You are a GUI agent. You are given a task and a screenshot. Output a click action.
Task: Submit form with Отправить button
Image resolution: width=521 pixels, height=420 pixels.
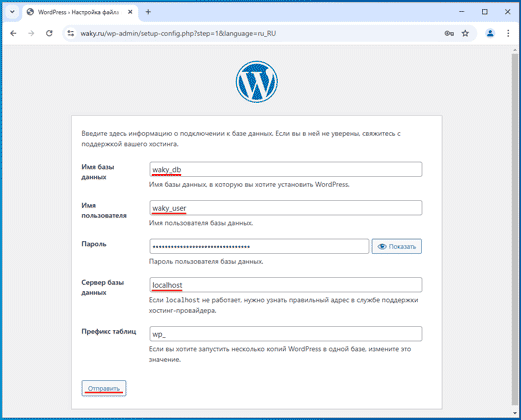click(x=104, y=388)
